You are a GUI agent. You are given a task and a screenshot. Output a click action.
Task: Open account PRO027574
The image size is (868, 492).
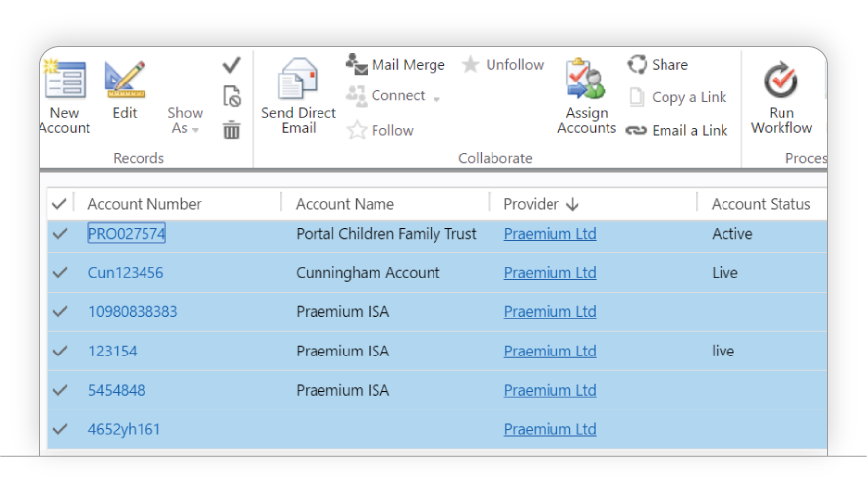pyautogui.click(x=127, y=234)
